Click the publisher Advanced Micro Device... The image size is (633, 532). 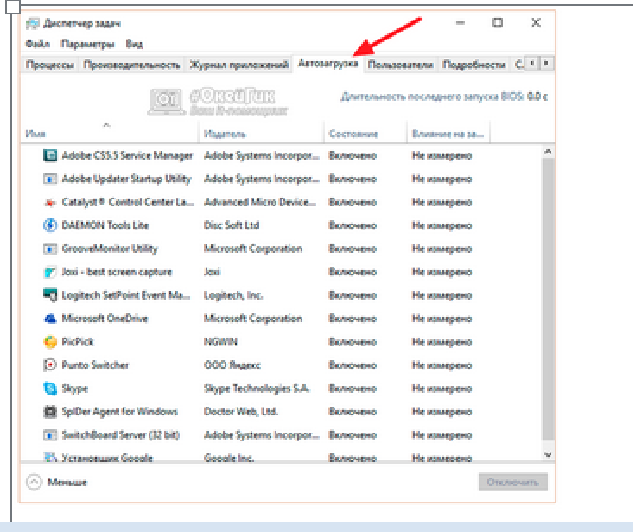[x=260, y=202]
